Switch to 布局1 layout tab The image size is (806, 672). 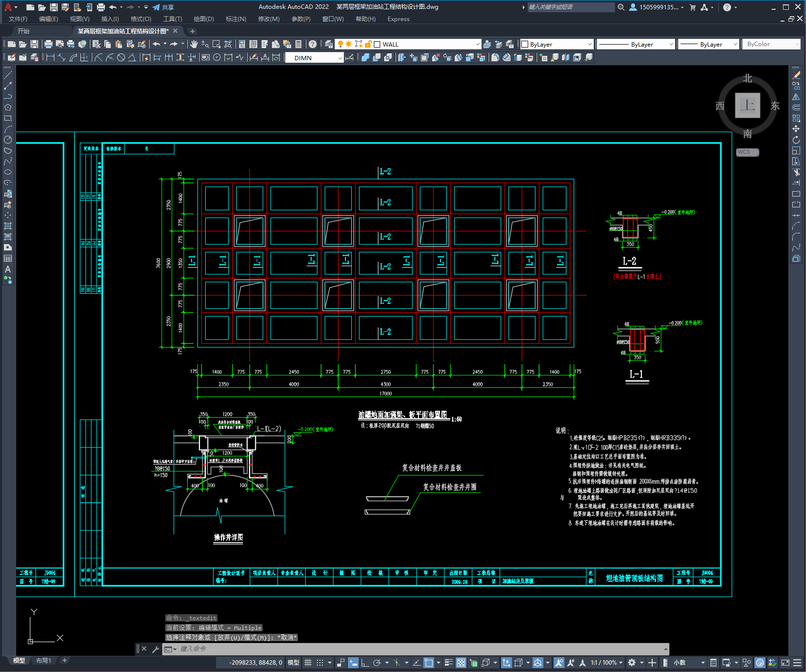coord(44,661)
